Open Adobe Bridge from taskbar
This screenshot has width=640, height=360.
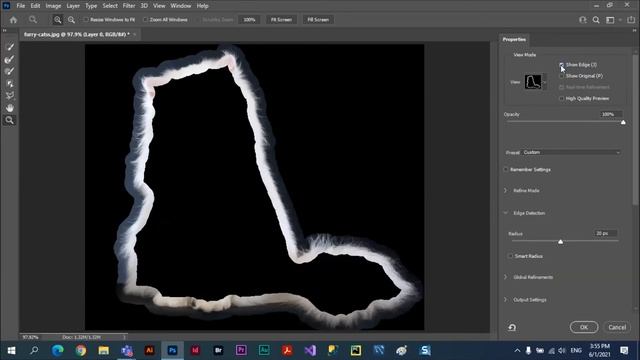[218, 350]
